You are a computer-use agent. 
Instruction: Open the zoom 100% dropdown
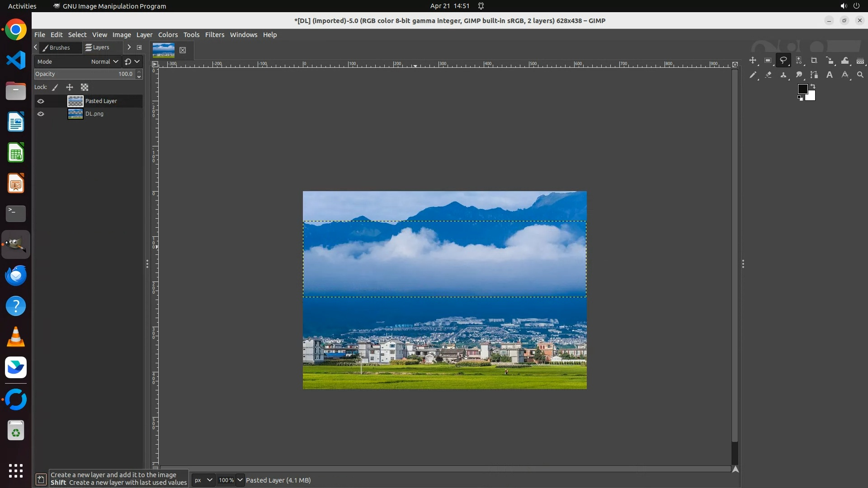click(240, 480)
